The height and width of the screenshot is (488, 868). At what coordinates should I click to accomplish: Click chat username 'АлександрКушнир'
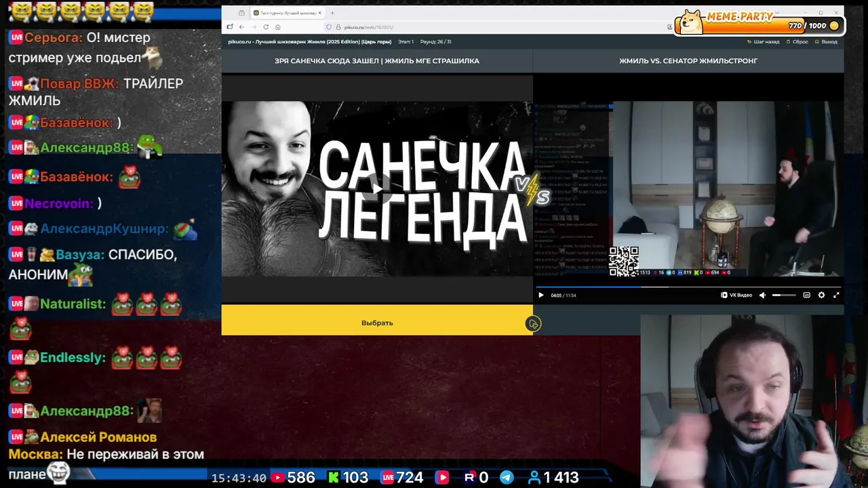coord(104,229)
